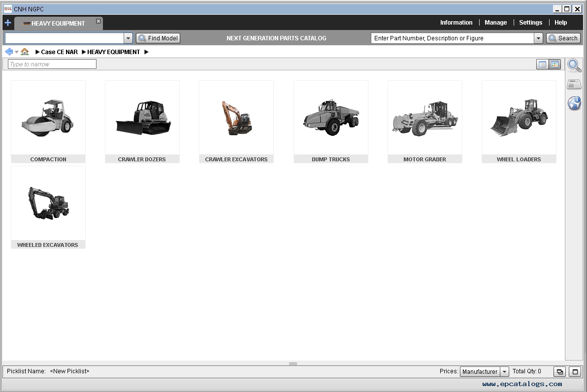The height and width of the screenshot is (392, 587).
Task: Open the CRAWLER EXCAVATORS category thumbnail
Action: coord(236,118)
